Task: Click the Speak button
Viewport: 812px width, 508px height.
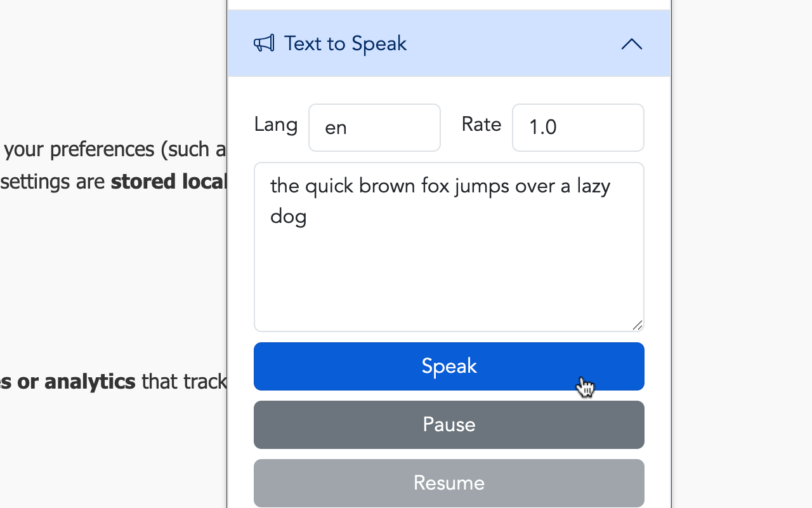Action: pos(449,366)
